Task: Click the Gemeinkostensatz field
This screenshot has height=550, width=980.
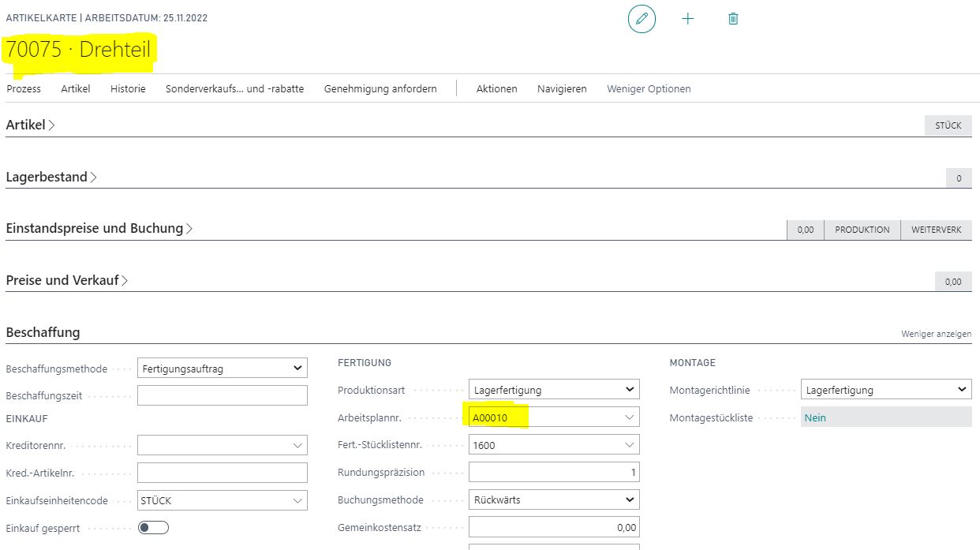Action: click(x=554, y=527)
